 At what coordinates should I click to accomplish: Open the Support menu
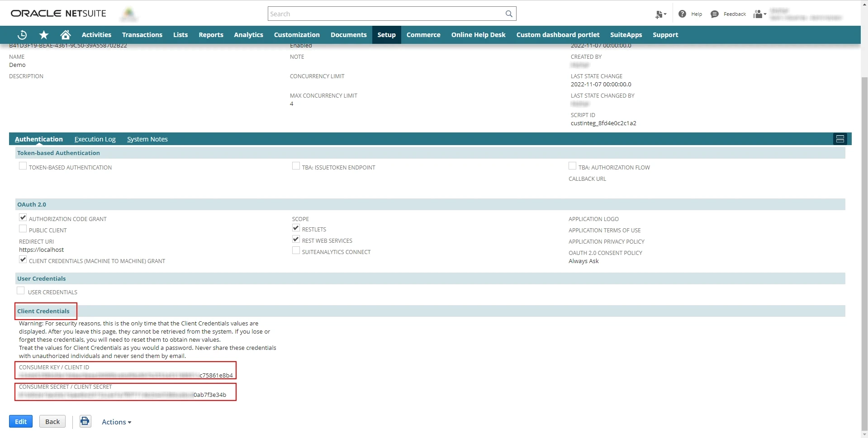(665, 35)
